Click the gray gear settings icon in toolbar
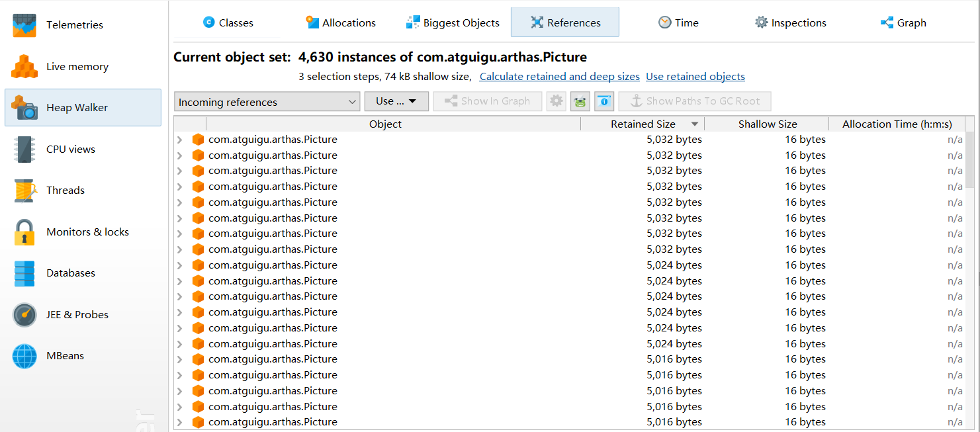 (557, 101)
